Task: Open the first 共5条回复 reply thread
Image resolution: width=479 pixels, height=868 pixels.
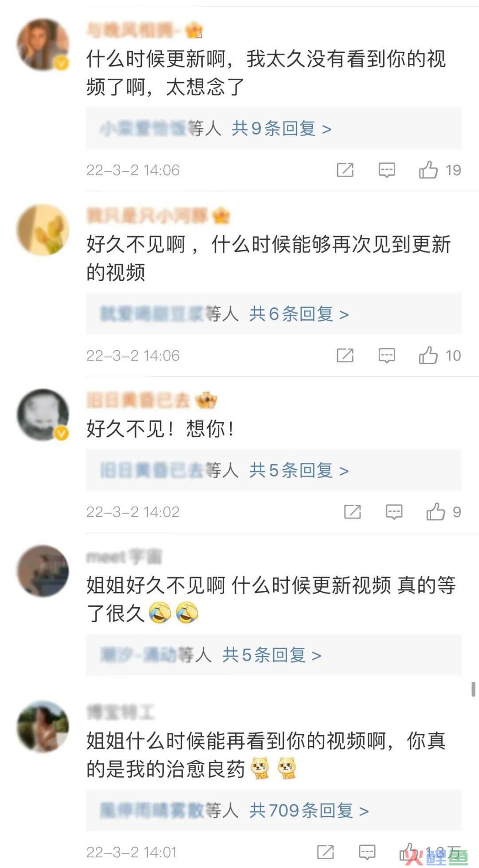Action: pos(299,470)
